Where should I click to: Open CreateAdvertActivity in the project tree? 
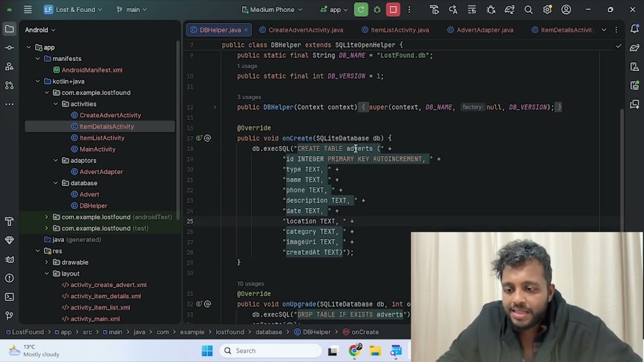(x=110, y=115)
